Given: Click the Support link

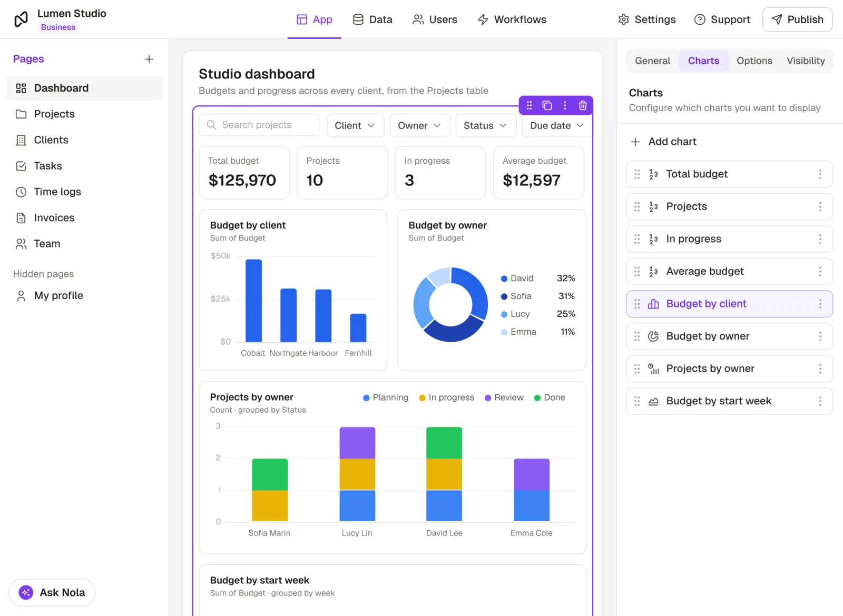Looking at the screenshot, I should [x=722, y=19].
